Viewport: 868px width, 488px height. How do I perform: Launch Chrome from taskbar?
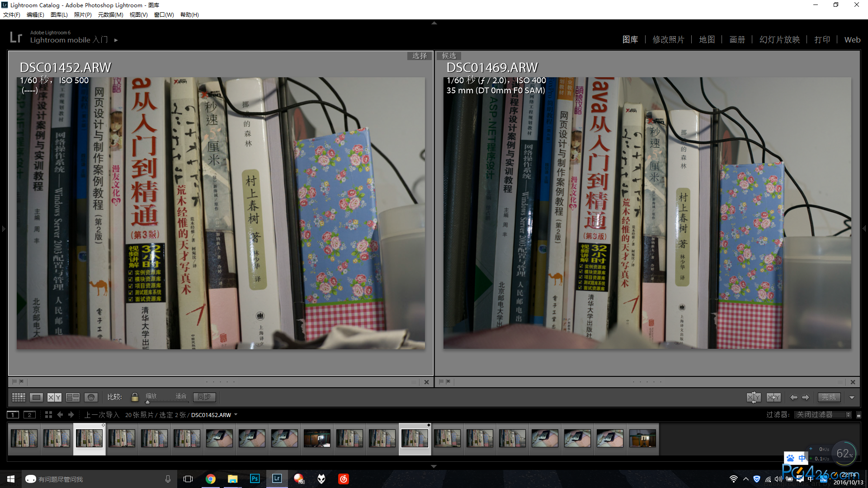pos(211,479)
